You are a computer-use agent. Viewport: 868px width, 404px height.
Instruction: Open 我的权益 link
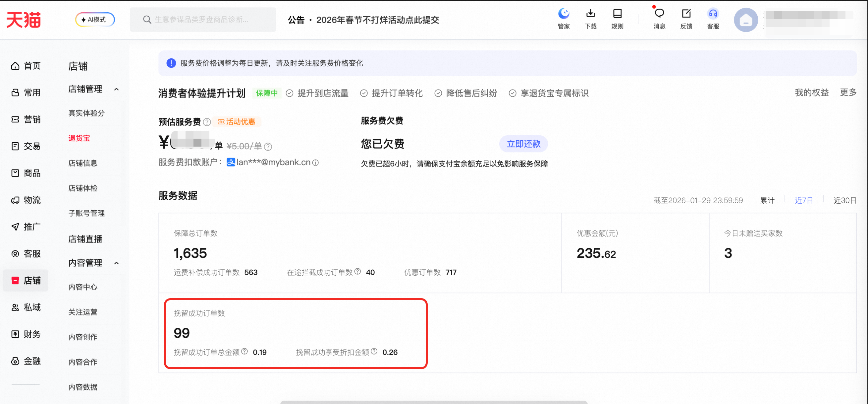(x=811, y=93)
